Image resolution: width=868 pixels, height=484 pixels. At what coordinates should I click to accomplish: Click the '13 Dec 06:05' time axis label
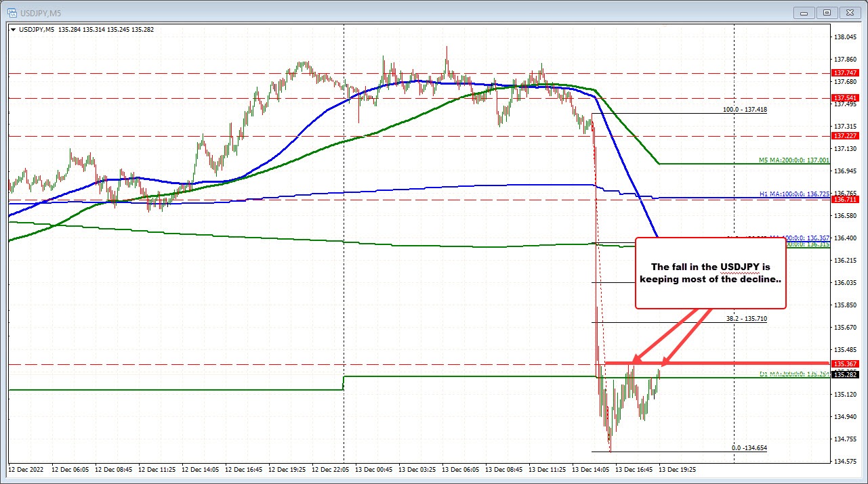(461, 468)
